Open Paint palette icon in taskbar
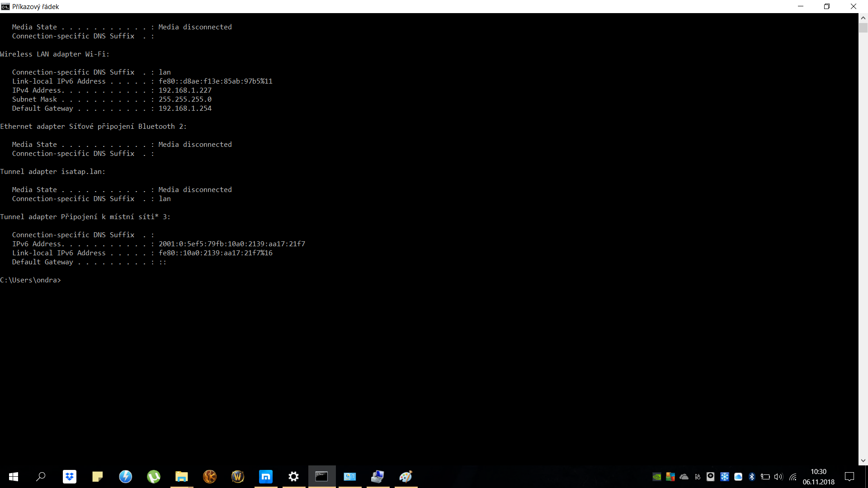The height and width of the screenshot is (488, 868). point(406,477)
